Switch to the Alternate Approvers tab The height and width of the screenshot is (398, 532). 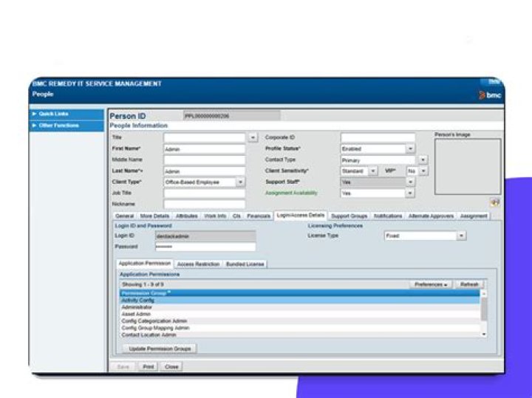431,216
